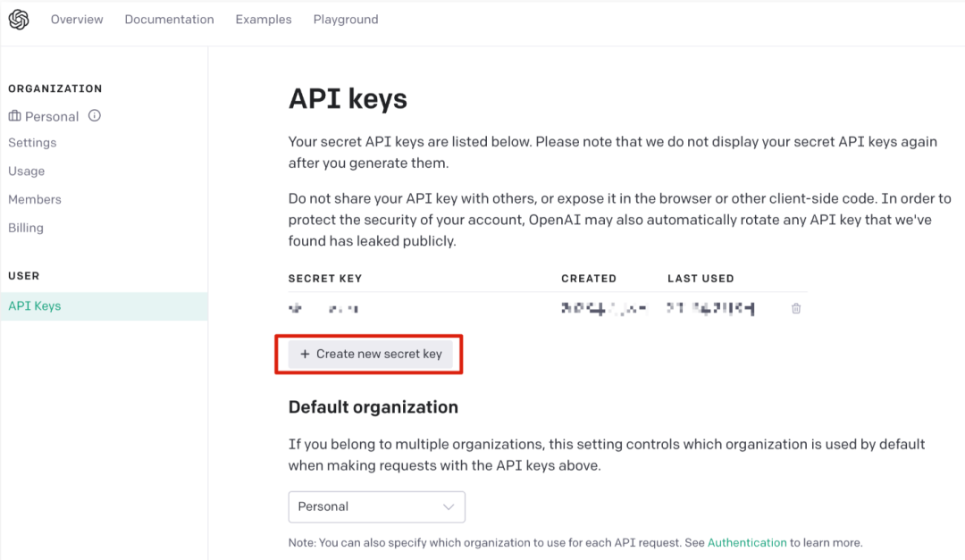Click the chevron arrow of organization dropdown

coord(449,506)
